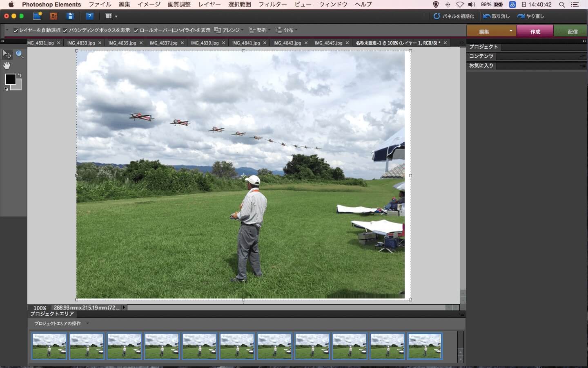The width and height of the screenshot is (588, 368).
Task: Open the お気に入り panel options menu
Action: [583, 66]
